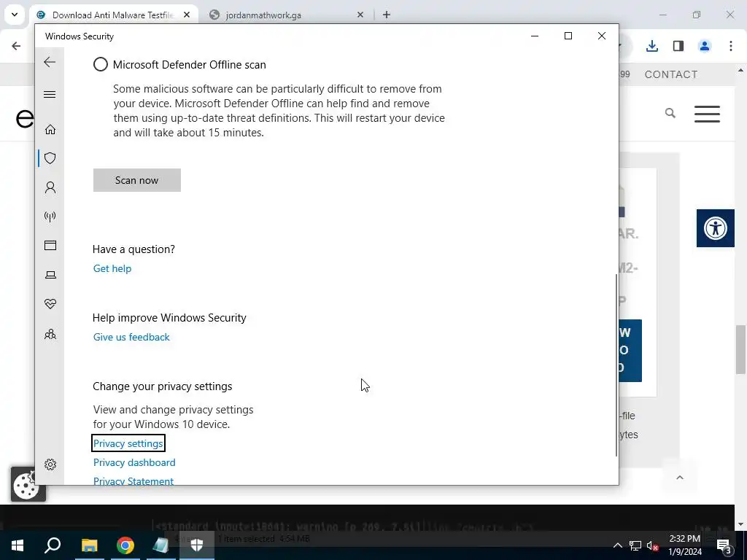Viewport: 747px width, 560px height.
Task: Open the Windows Start menu
Action: [x=18, y=545]
